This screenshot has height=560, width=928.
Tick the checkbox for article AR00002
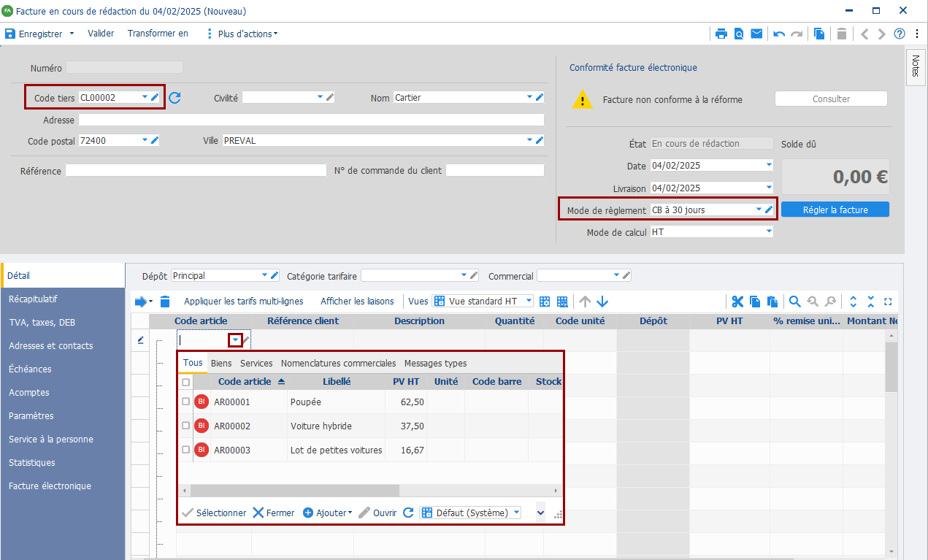tap(185, 426)
